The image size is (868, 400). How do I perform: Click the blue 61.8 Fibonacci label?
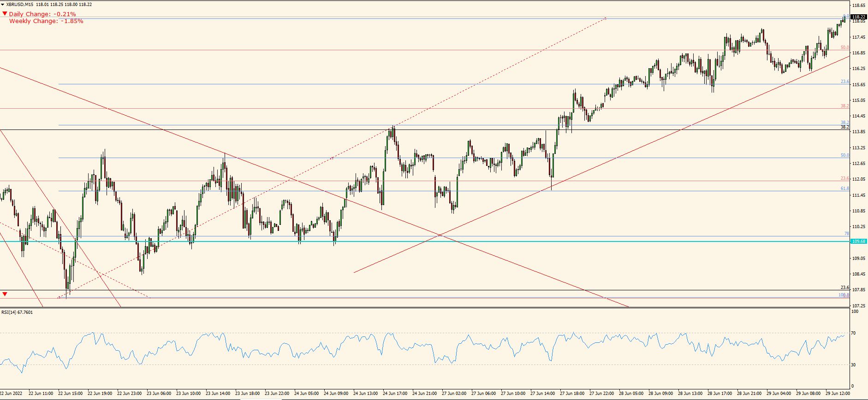pyautogui.click(x=844, y=188)
